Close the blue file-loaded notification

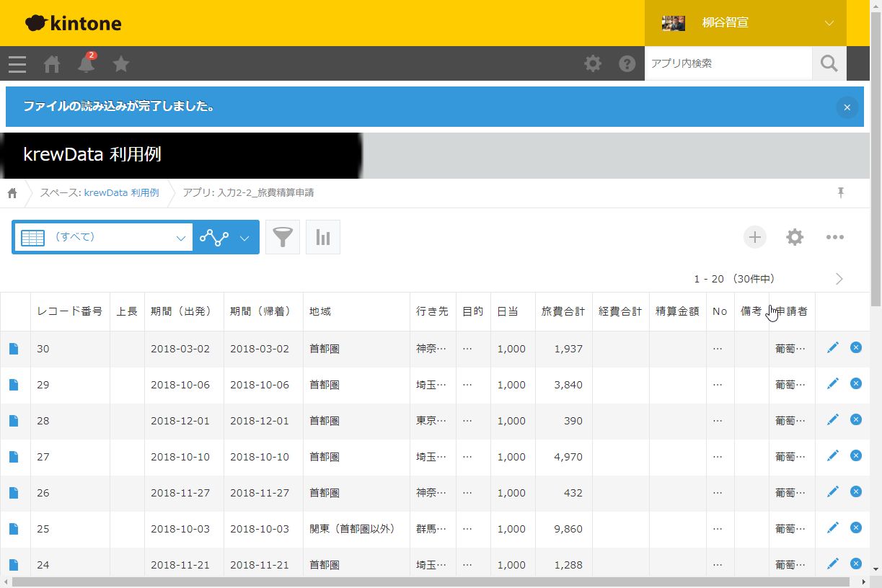pyautogui.click(x=847, y=107)
